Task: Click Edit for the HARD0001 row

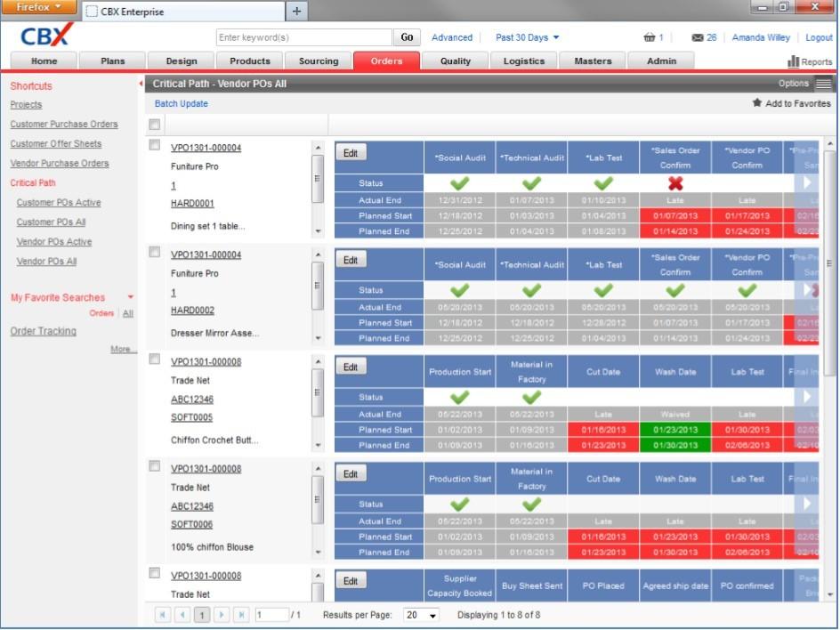Action: tap(351, 153)
